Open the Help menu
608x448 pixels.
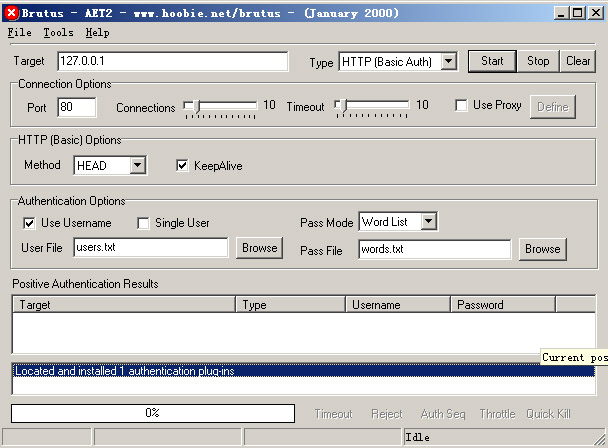97,33
